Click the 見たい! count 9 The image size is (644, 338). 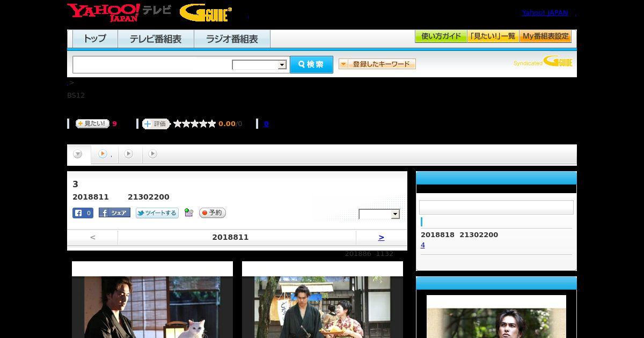(x=114, y=124)
